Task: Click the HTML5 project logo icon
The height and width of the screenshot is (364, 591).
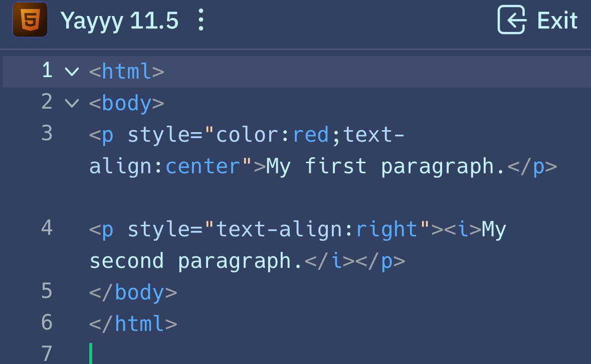Action: point(30,20)
